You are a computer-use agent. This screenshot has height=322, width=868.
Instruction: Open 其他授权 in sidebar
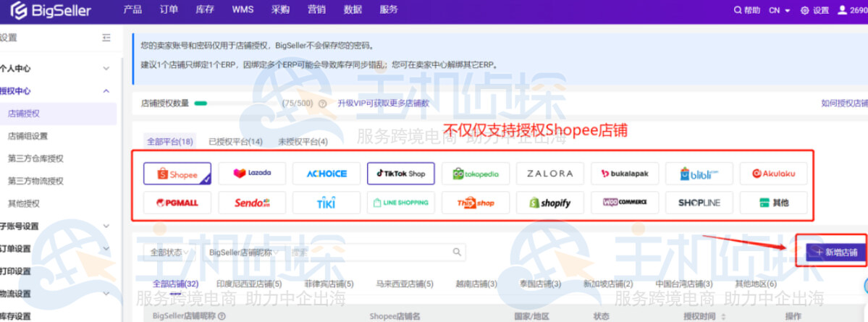click(24, 203)
